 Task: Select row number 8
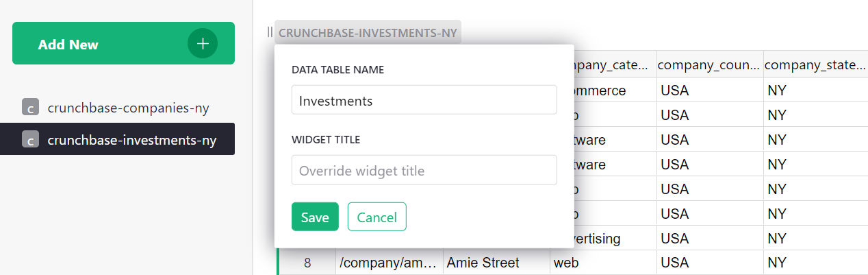tap(307, 263)
